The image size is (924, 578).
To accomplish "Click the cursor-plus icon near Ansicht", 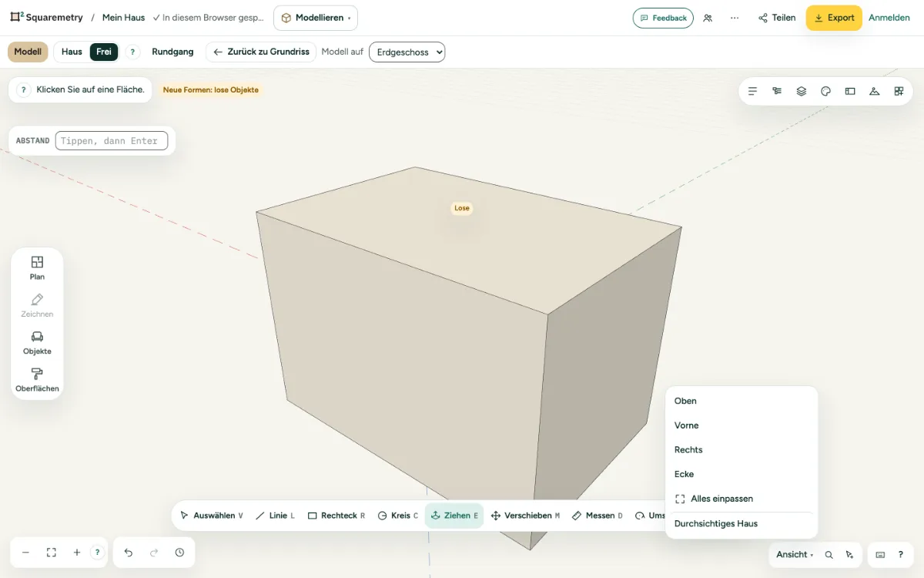I will [x=849, y=555].
